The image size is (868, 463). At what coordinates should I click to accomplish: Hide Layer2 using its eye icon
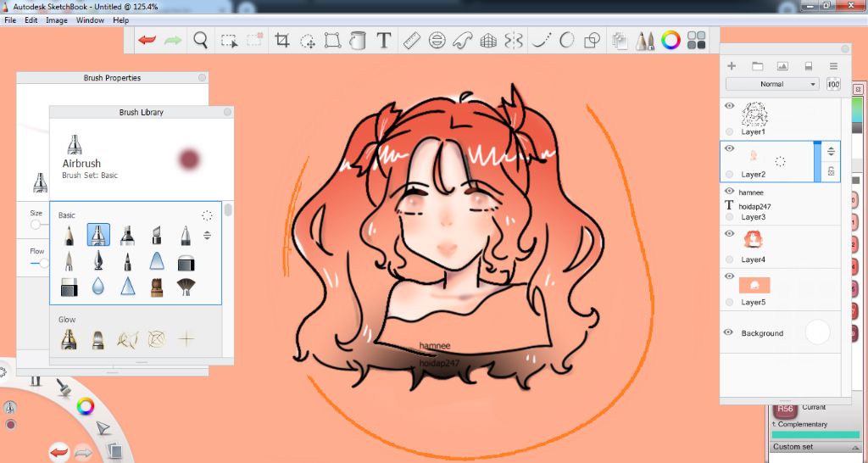729,148
